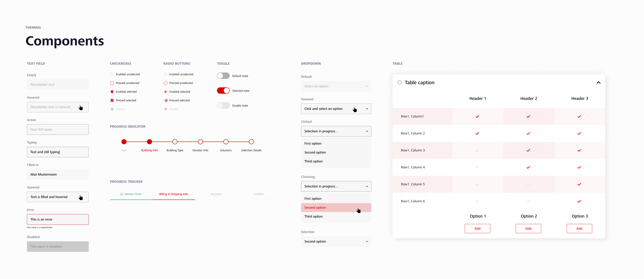
Task: Click the Review Order check icon in progress tracker
Action: point(122,194)
